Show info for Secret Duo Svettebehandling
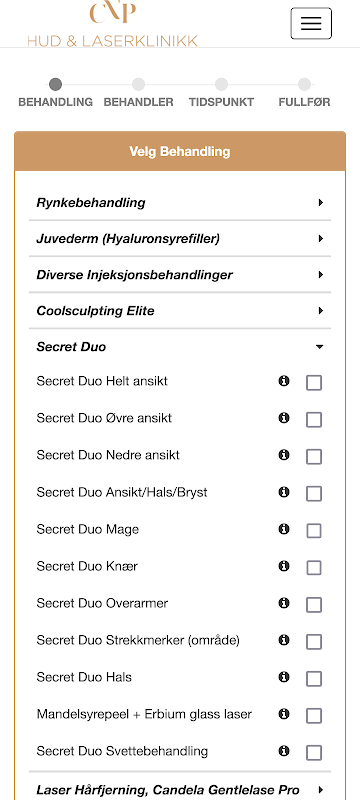Viewport: 360px width, 800px height. pos(284,751)
